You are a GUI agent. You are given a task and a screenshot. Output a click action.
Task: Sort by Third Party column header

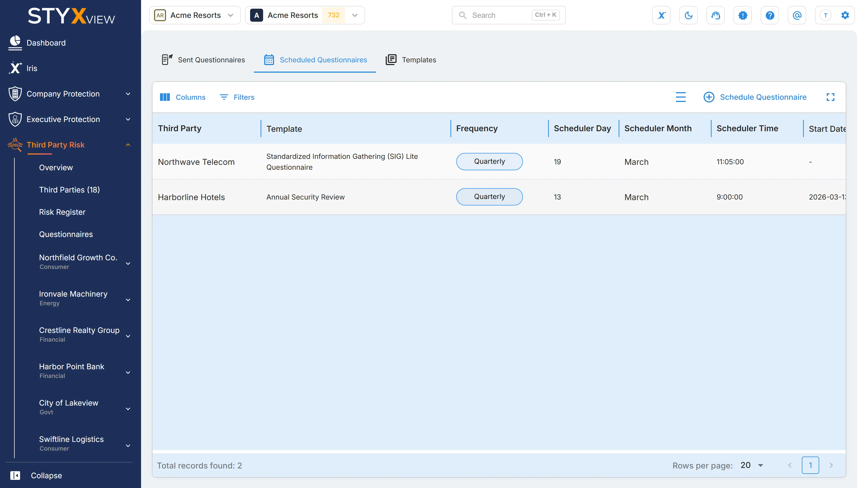coord(180,128)
